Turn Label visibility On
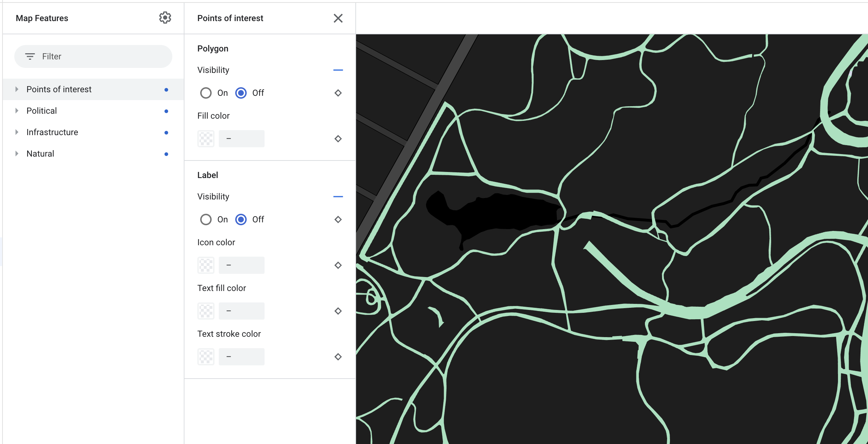868x444 pixels. click(206, 219)
